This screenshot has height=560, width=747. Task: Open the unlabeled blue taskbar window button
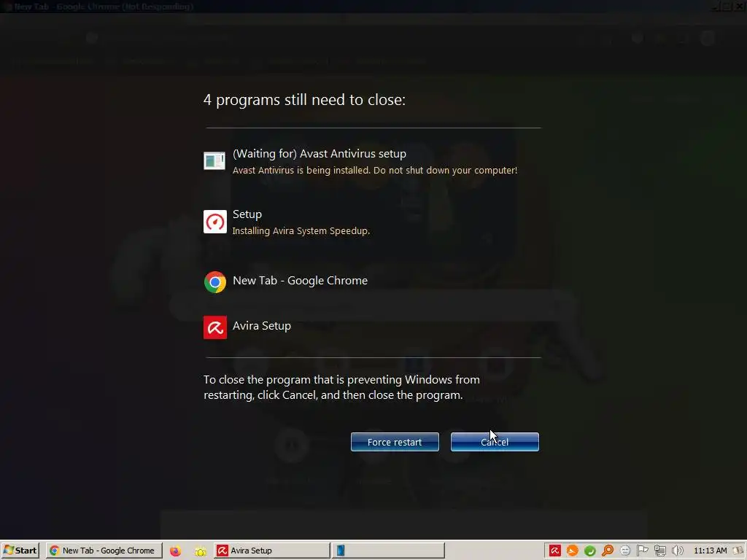[388, 551]
